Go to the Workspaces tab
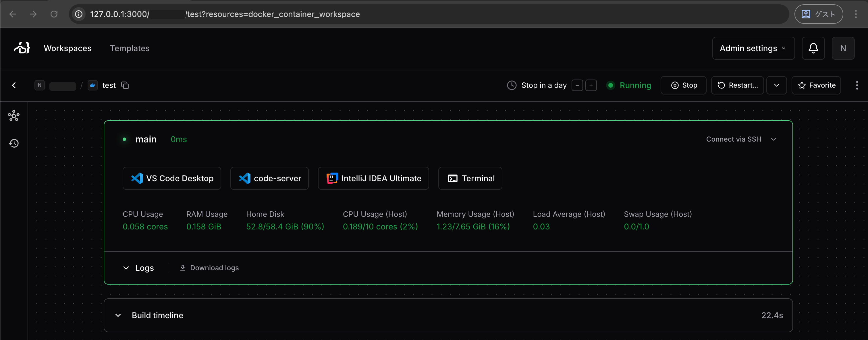 point(67,48)
